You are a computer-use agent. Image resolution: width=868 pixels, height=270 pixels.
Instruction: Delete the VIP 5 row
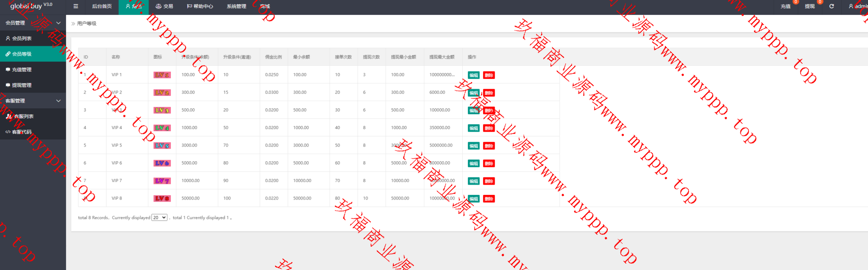coord(489,146)
